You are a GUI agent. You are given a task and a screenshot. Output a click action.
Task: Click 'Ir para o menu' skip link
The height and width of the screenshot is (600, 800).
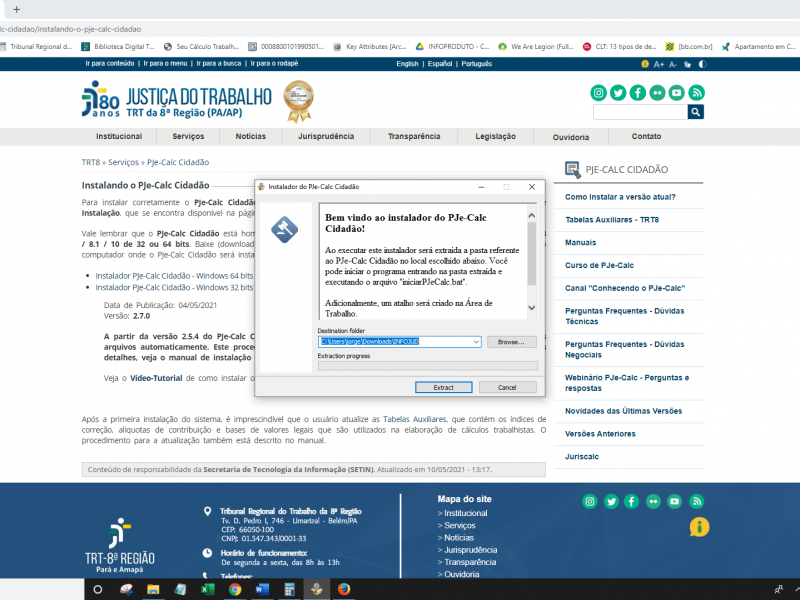pos(165,64)
